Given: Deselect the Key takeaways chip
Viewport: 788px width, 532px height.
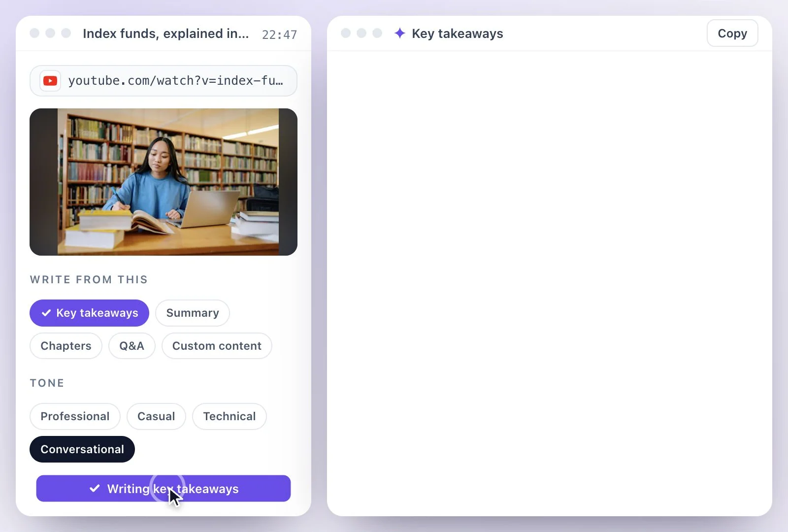Looking at the screenshot, I should coord(89,313).
